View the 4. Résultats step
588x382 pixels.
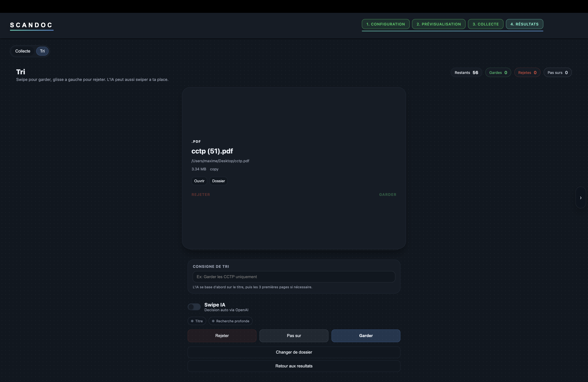click(x=524, y=24)
